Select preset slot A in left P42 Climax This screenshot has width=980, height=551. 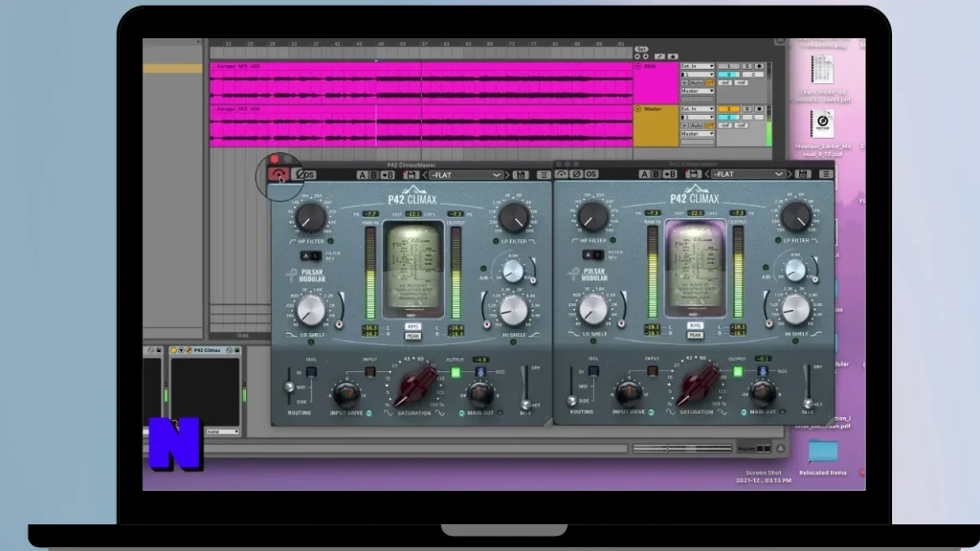click(362, 176)
